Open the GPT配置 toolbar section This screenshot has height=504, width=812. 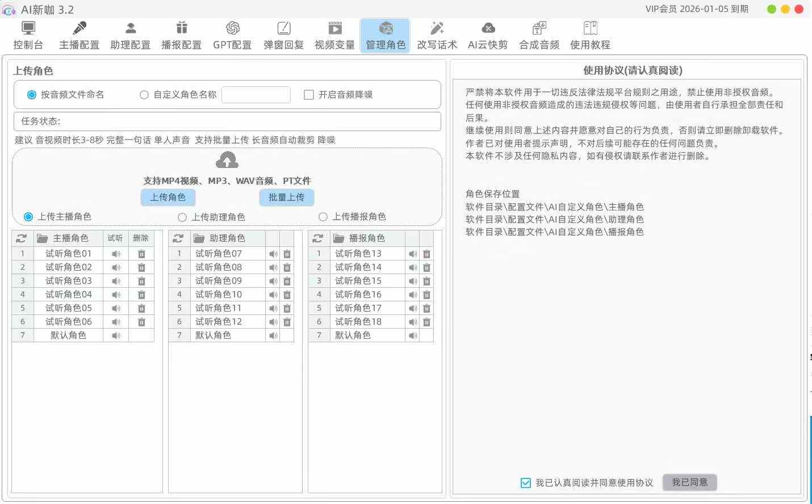232,36
